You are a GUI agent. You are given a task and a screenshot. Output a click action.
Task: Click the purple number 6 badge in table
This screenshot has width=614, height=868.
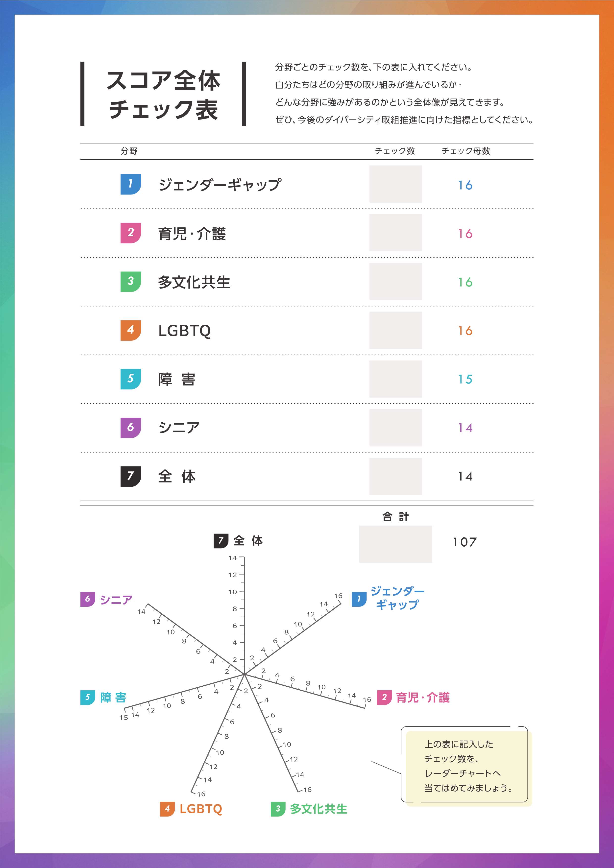coord(130,428)
